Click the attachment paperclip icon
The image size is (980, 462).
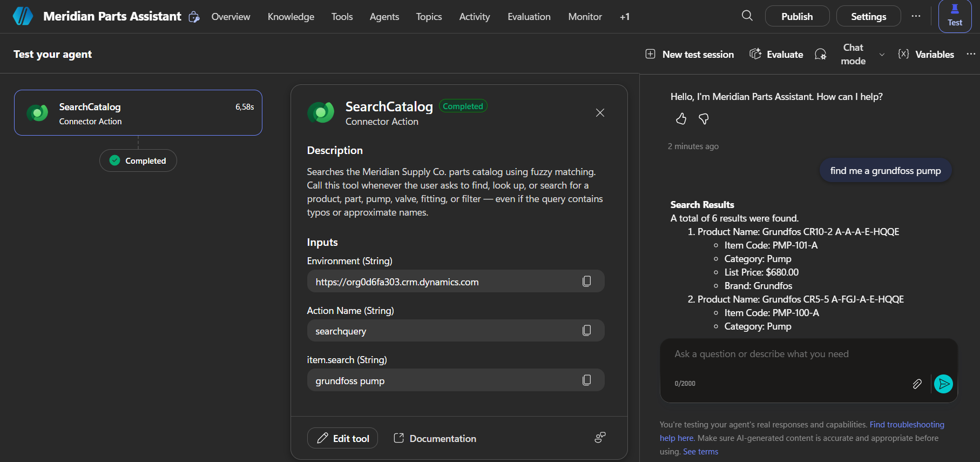click(x=917, y=384)
